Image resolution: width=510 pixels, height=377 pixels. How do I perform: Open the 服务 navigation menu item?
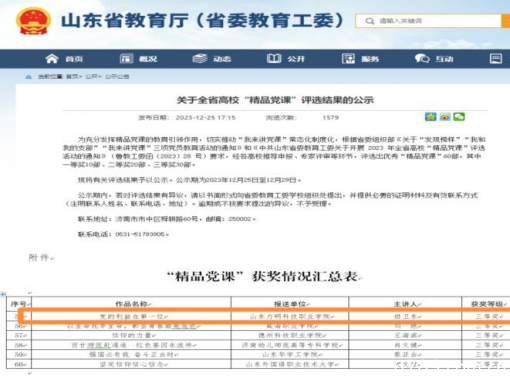370,59
